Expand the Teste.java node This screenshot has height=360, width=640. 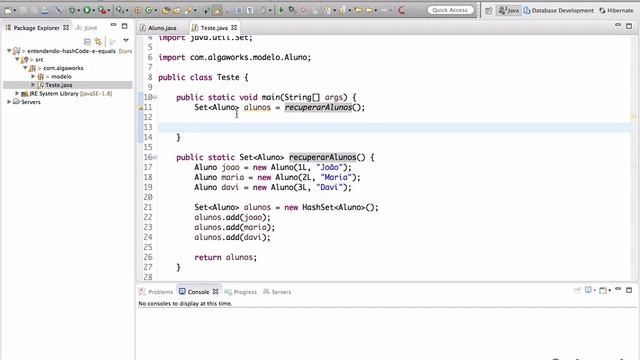pos(33,85)
